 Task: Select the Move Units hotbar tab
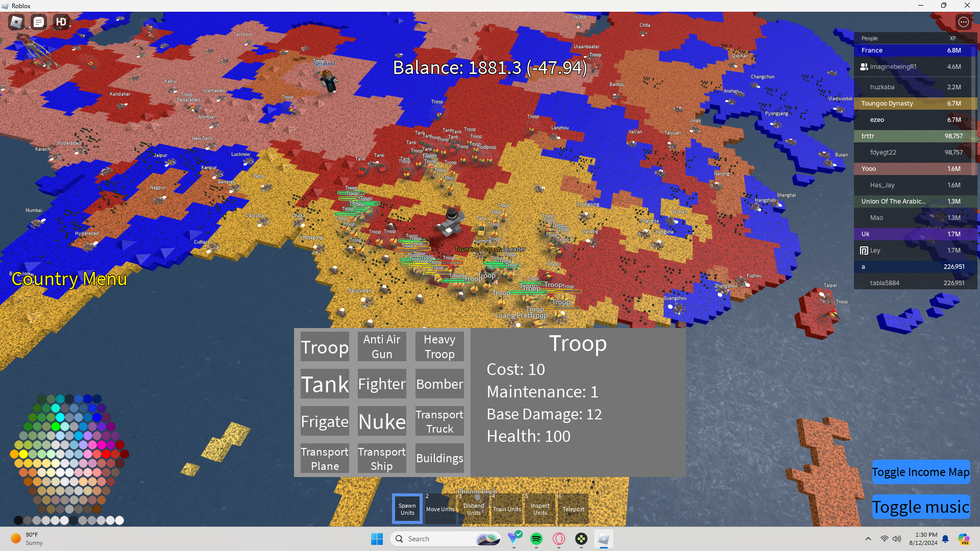tap(440, 509)
